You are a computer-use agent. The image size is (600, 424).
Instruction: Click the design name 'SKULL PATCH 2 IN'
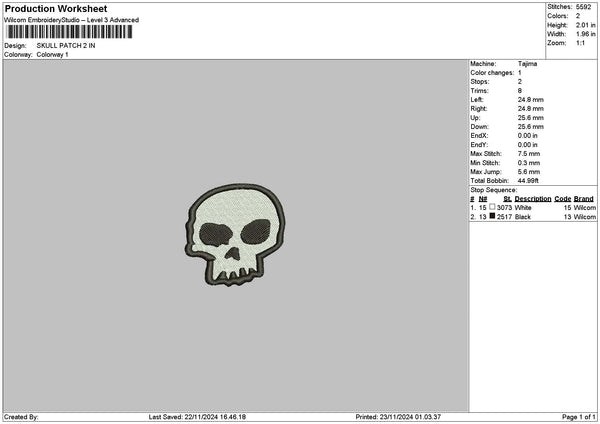(x=66, y=46)
